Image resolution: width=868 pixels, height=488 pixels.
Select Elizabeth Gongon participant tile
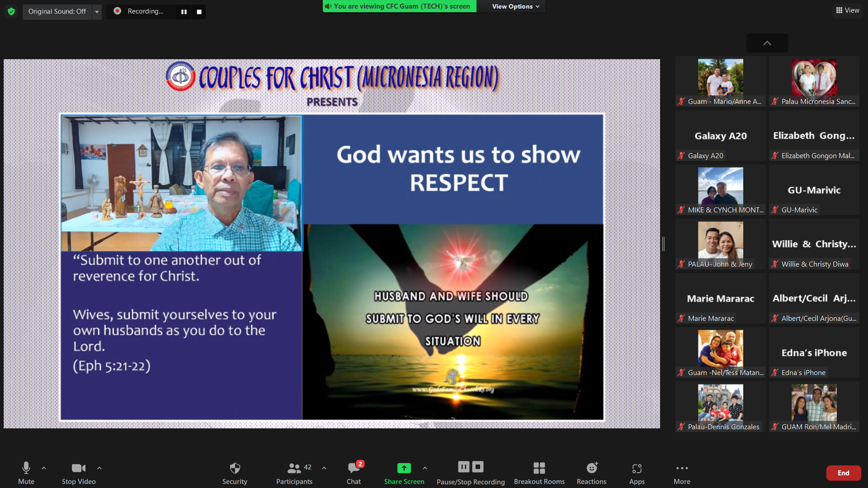coord(814,136)
